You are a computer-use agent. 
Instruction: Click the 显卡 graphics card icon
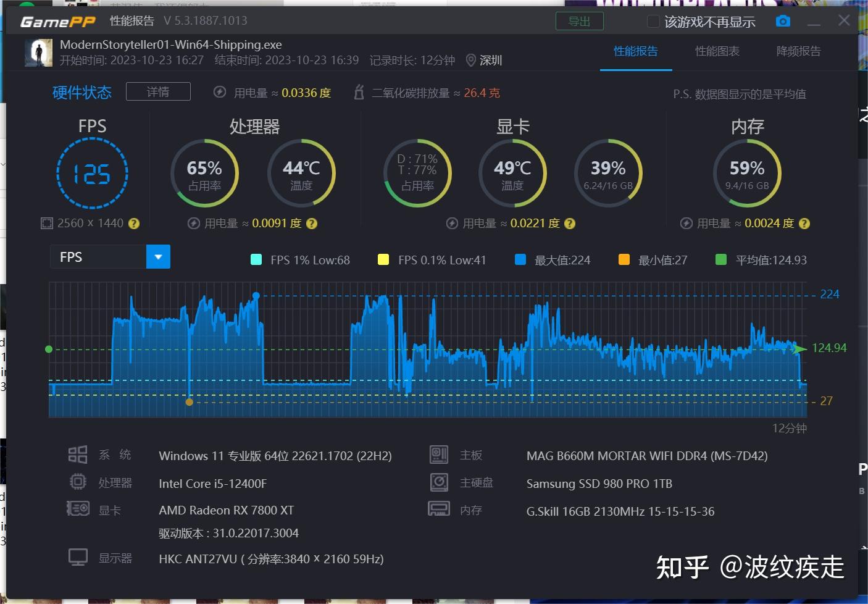point(78,508)
